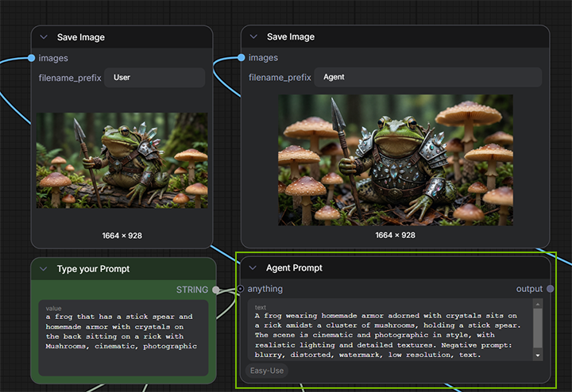Collapse the User Save Image node
Screen dimensions: 572x392
click(44, 37)
